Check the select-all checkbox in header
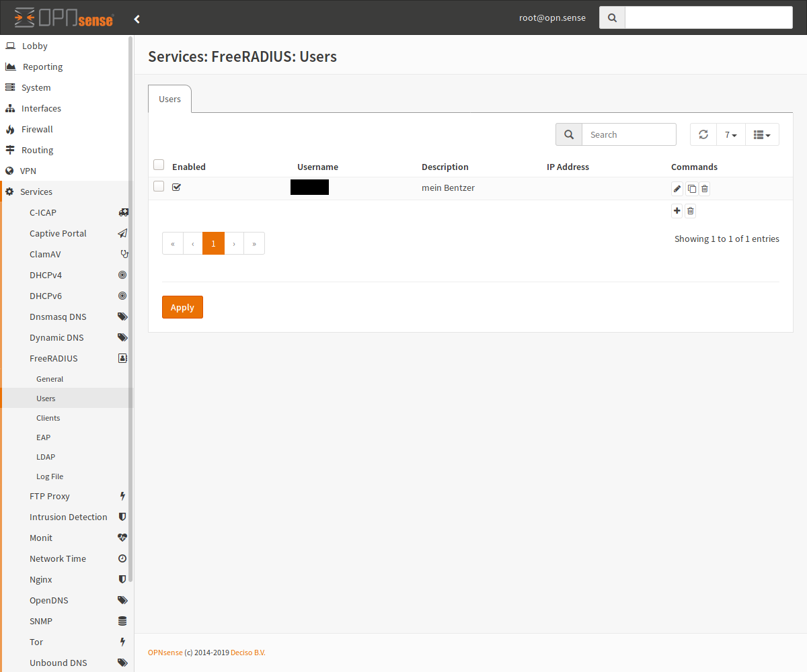The width and height of the screenshot is (807, 672). [x=159, y=164]
